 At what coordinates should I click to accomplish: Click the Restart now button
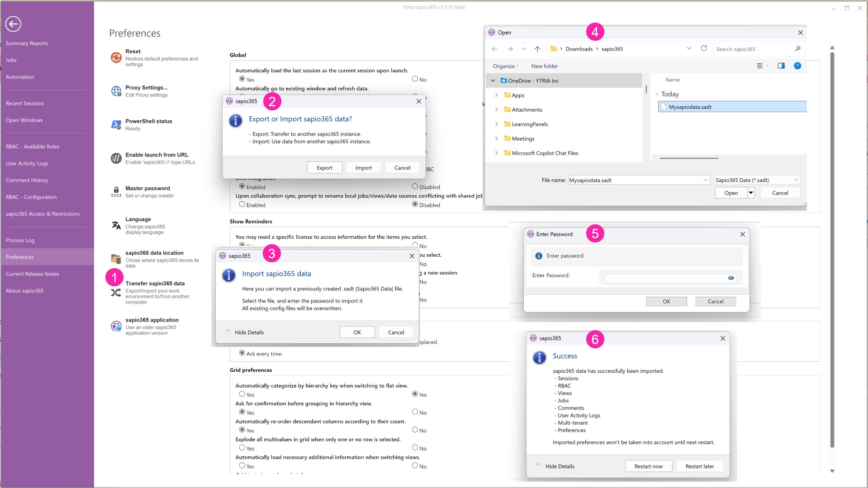point(648,466)
